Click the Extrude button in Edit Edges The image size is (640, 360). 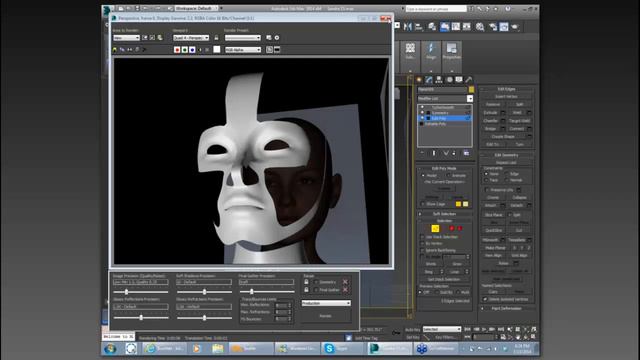coord(491,113)
